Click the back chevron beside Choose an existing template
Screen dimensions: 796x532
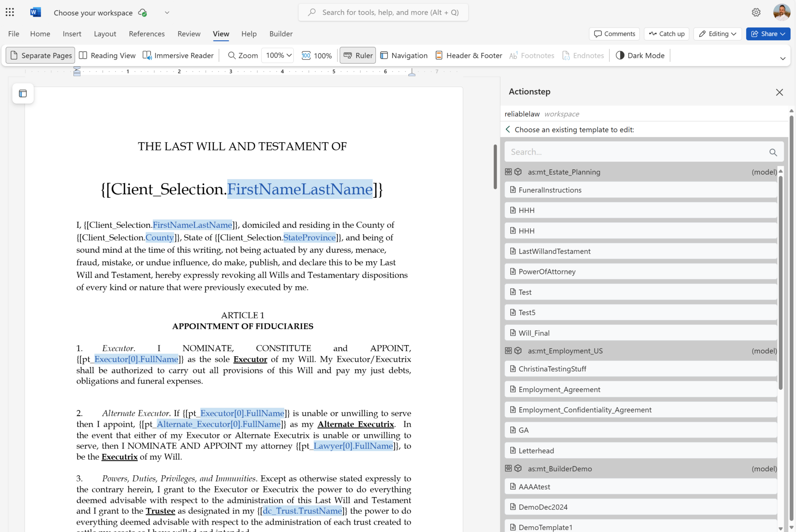(508, 129)
